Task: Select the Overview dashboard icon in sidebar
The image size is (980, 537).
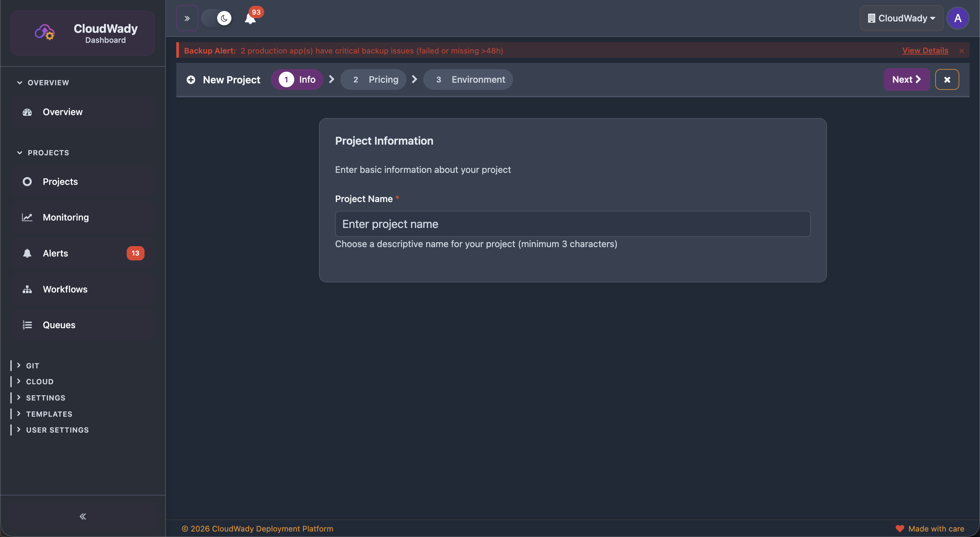Action: (27, 112)
